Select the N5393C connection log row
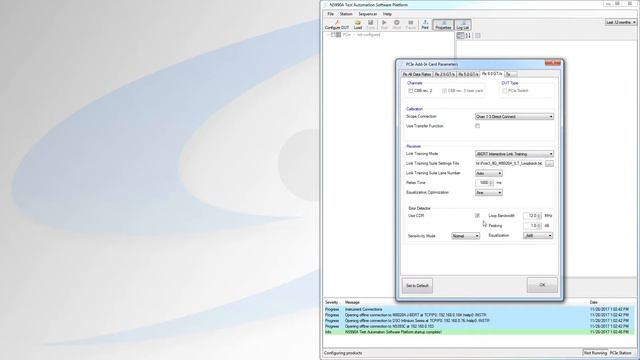The width and height of the screenshot is (640, 360). pos(480,327)
